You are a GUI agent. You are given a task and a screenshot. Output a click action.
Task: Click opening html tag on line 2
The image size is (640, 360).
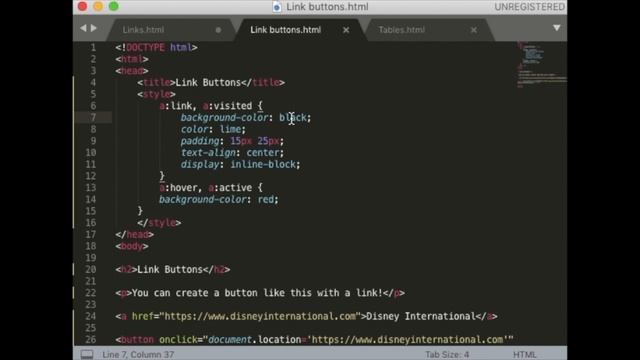pos(132,59)
